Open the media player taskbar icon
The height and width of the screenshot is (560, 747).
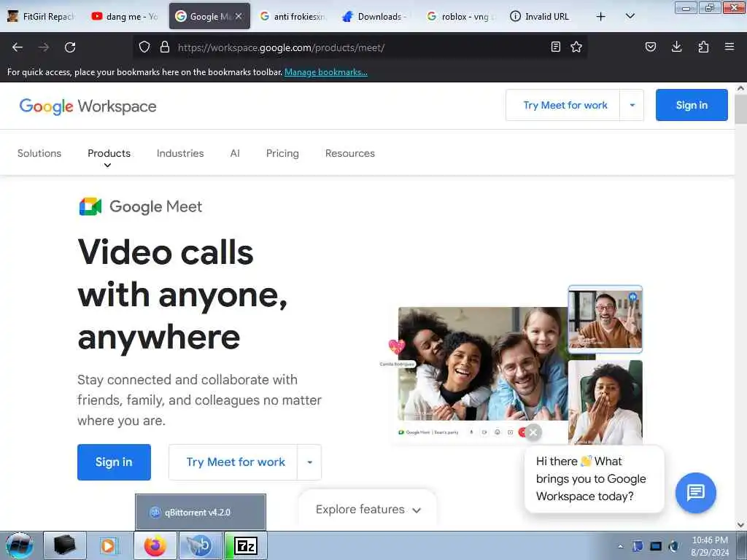point(108,545)
